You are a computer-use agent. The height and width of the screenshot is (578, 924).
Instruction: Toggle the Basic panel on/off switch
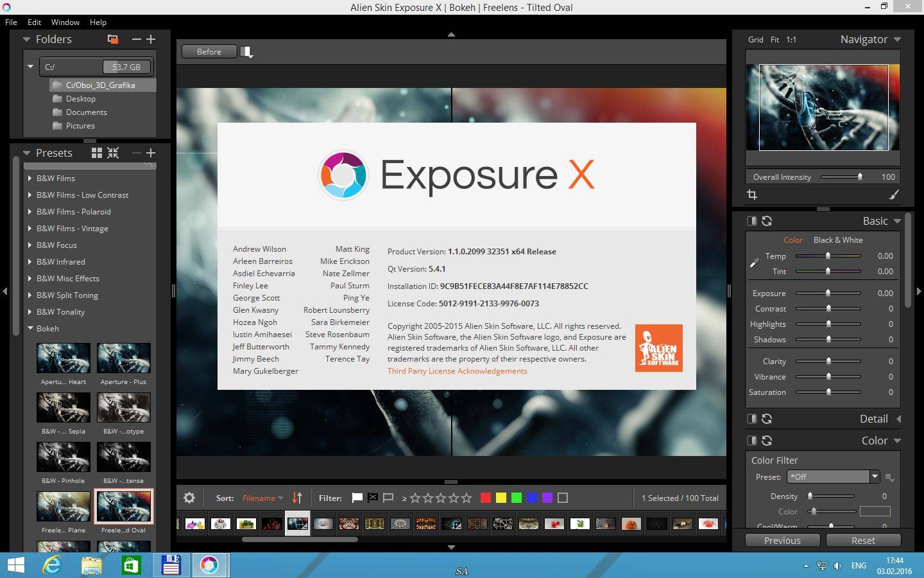click(x=752, y=221)
